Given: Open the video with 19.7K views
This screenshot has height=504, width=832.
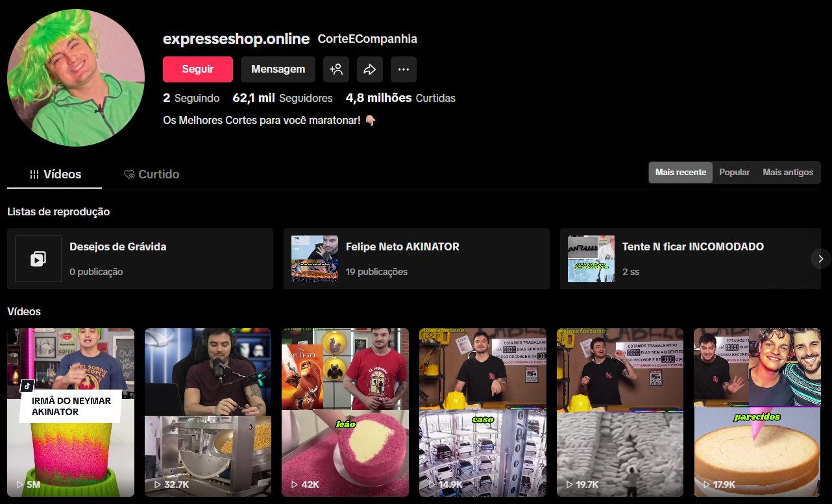Looking at the screenshot, I should pyautogui.click(x=620, y=413).
